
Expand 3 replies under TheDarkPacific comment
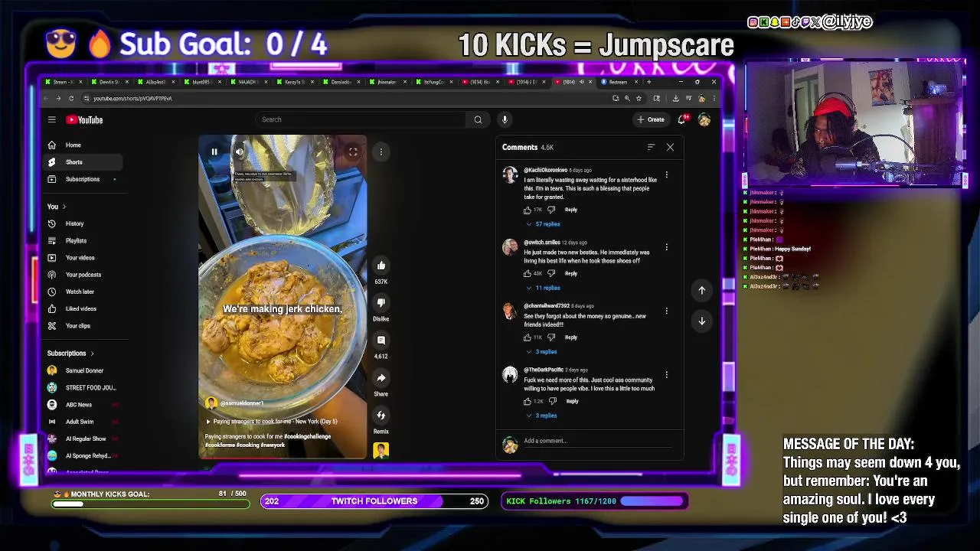pos(541,416)
